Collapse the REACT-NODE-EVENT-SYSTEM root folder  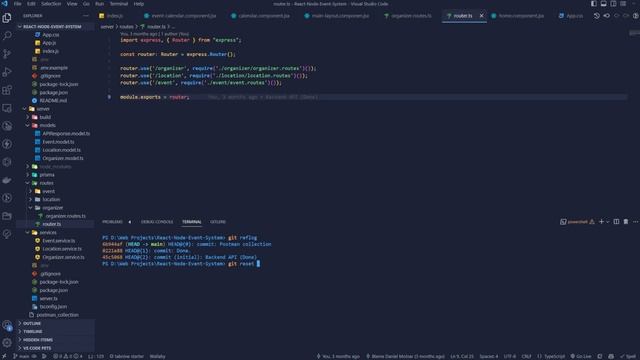(55, 27)
